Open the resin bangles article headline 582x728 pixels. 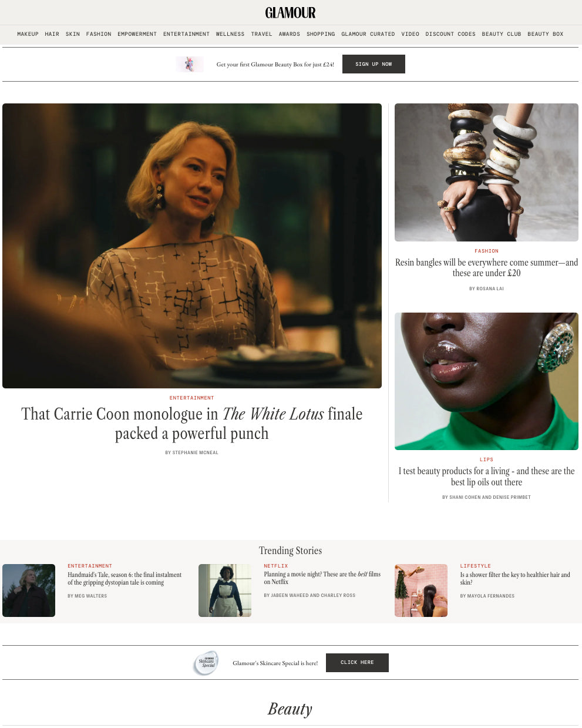pos(486,268)
